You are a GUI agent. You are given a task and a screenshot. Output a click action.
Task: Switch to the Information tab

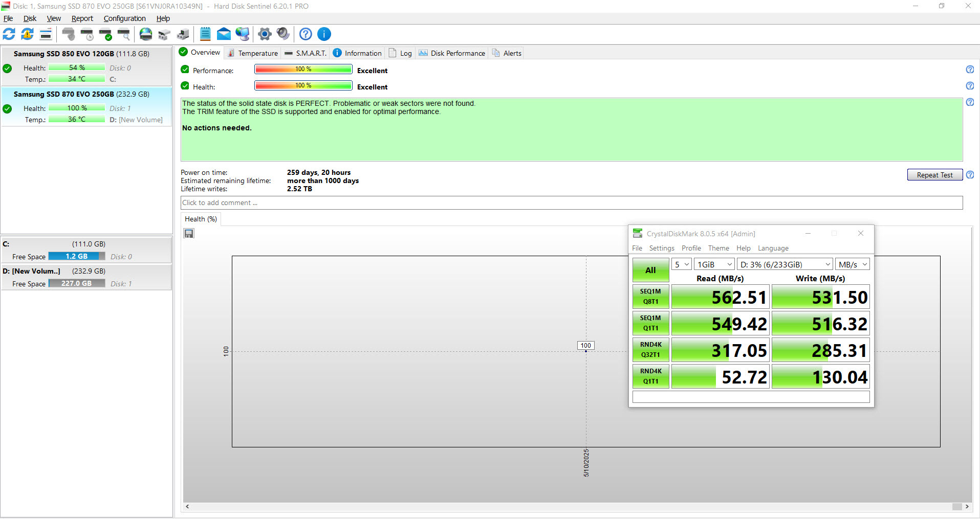(x=357, y=53)
